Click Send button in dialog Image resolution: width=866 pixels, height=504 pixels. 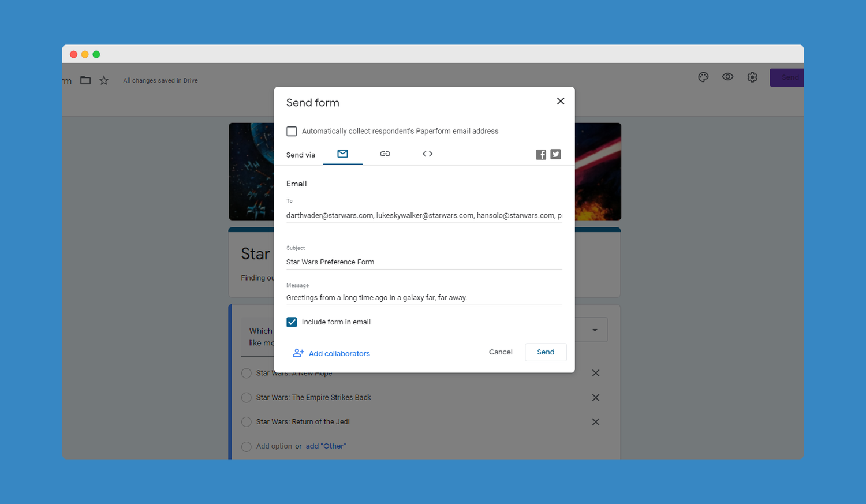point(546,352)
